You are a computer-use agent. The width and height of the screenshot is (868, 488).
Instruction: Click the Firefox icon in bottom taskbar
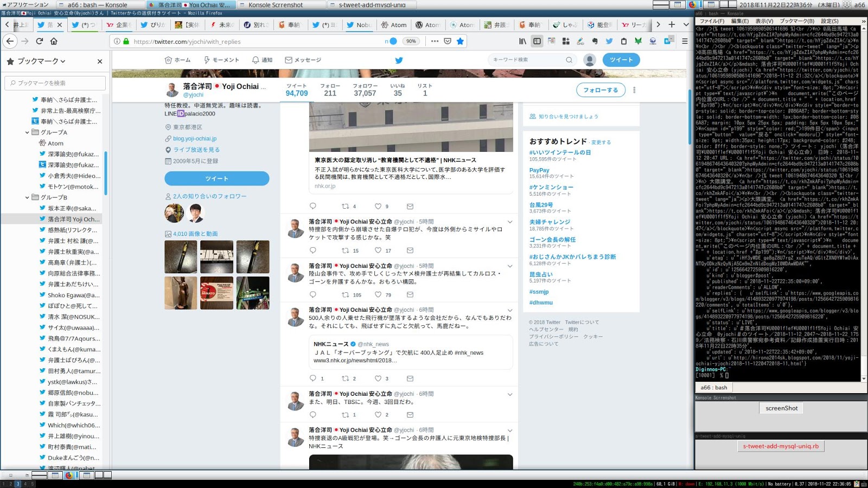pyautogui.click(x=69, y=475)
